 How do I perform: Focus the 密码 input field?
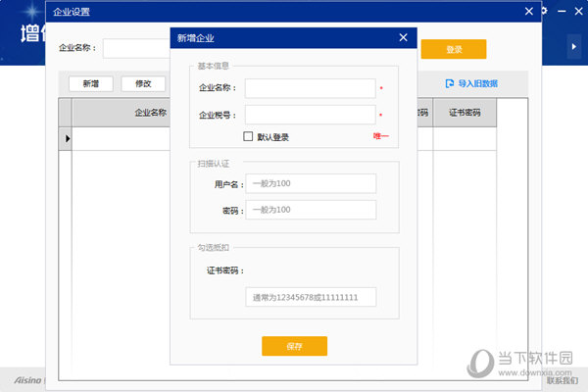pyautogui.click(x=311, y=210)
